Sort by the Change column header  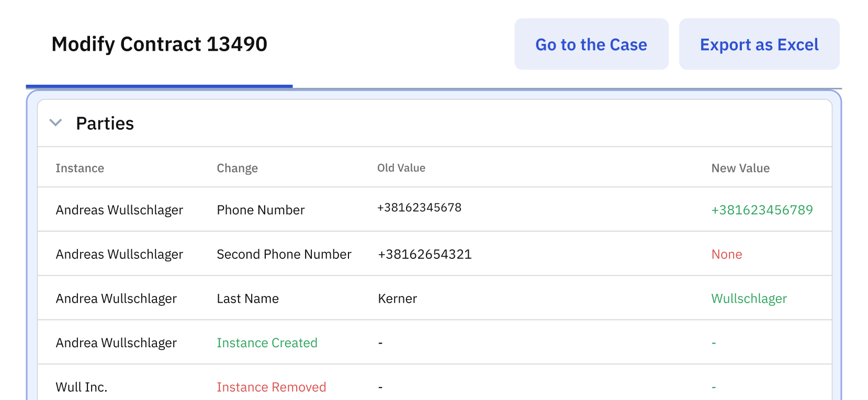[x=237, y=168]
